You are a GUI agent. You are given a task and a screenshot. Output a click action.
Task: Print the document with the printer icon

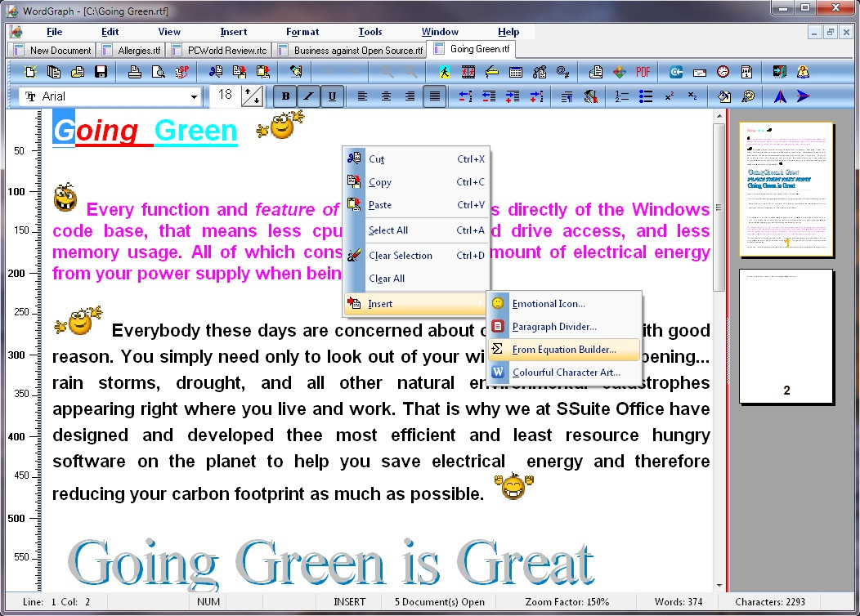pos(134,72)
